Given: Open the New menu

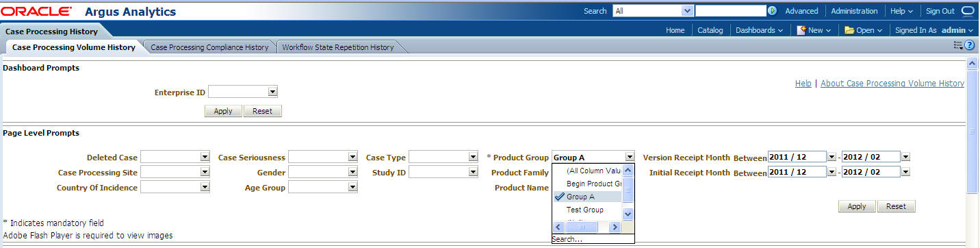Looking at the screenshot, I should coord(814,30).
